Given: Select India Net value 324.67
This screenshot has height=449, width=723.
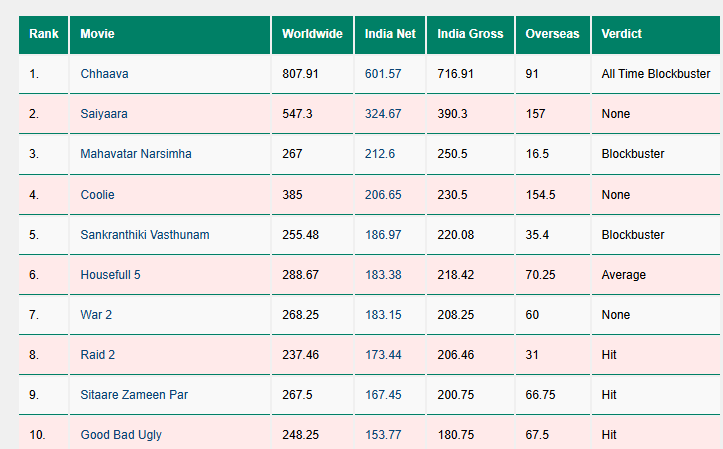Looking at the screenshot, I should tap(383, 114).
